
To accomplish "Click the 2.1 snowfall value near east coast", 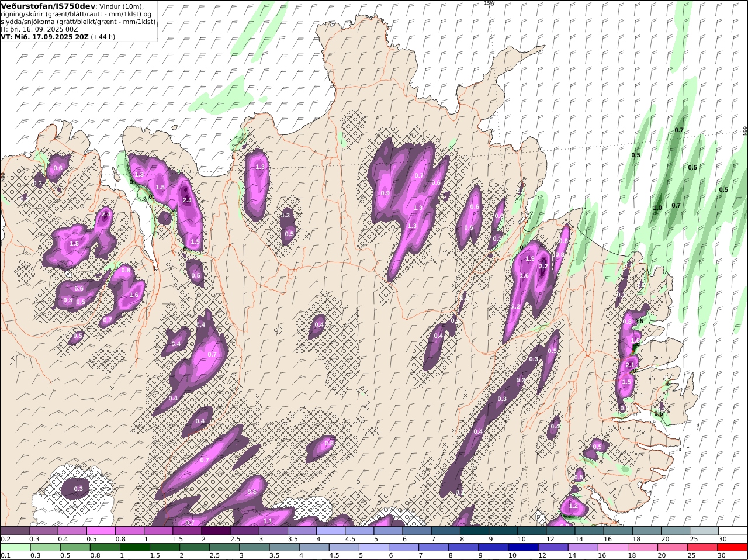I will (630, 365).
